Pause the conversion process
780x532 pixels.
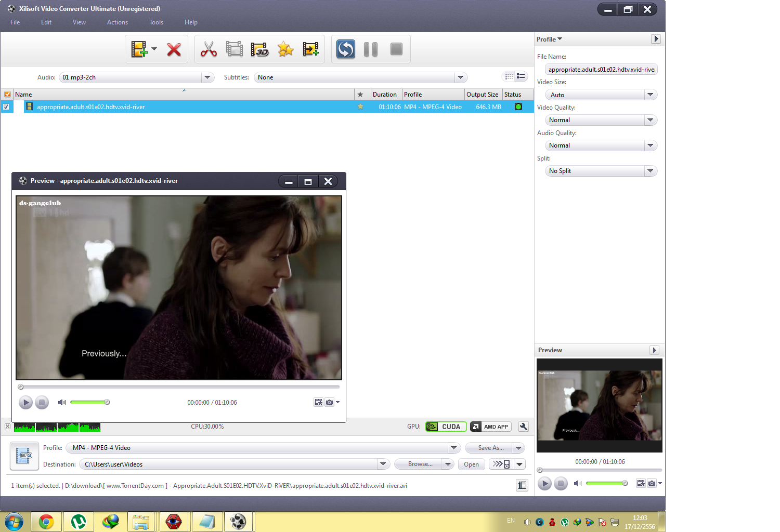371,49
